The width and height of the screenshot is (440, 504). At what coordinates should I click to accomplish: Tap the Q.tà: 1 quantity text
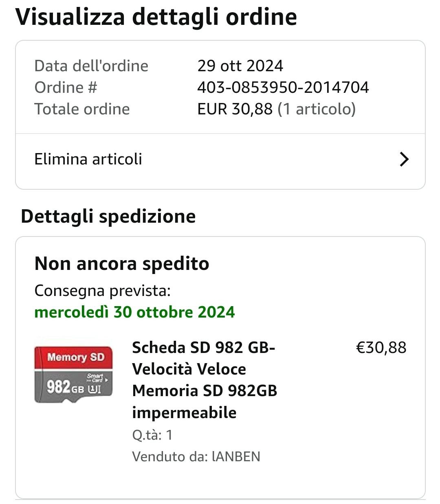(152, 435)
